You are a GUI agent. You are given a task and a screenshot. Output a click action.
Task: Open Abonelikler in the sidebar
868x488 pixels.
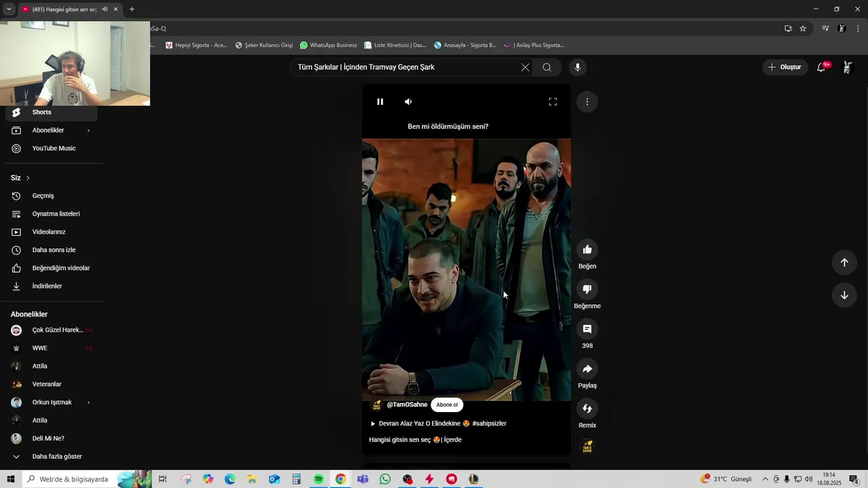[x=52, y=130]
